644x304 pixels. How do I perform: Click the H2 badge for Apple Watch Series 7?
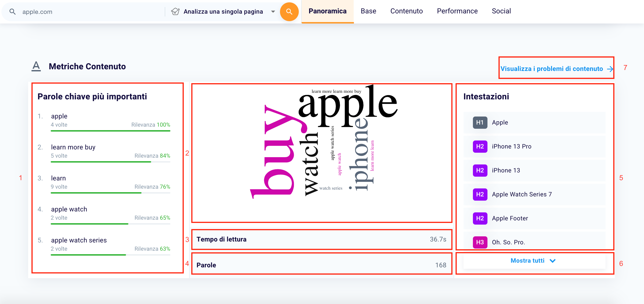[x=480, y=195]
